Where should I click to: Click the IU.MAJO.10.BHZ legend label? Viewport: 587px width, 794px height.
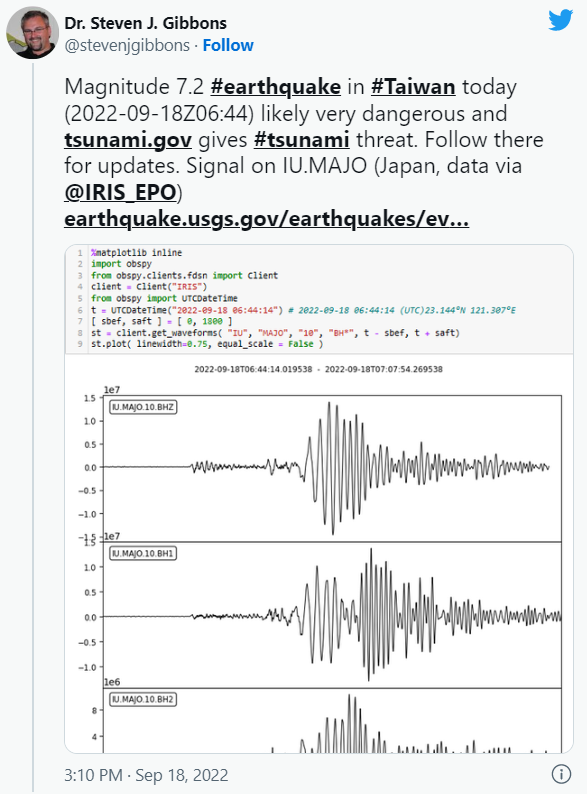pyautogui.click(x=143, y=407)
